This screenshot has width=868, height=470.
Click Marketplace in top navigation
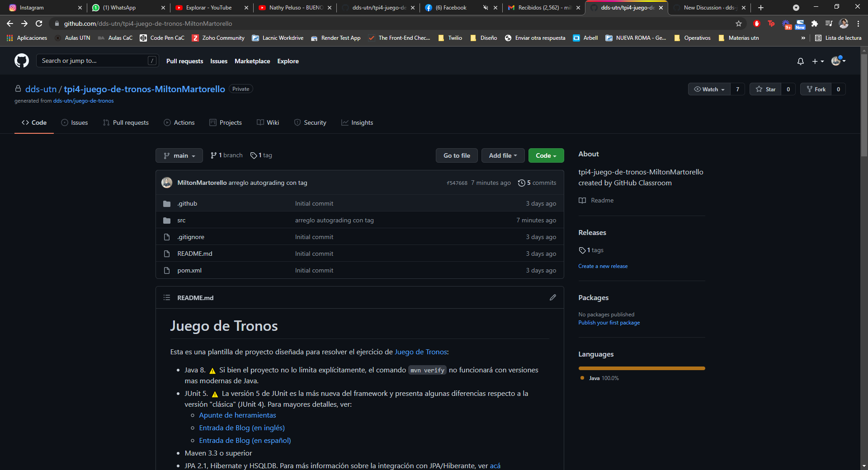click(x=252, y=61)
